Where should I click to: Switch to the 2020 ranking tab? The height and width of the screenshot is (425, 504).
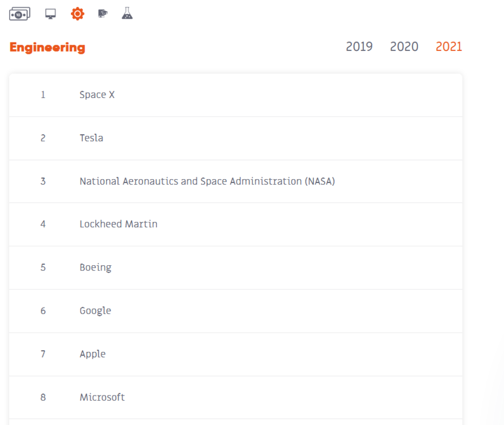[x=404, y=47]
